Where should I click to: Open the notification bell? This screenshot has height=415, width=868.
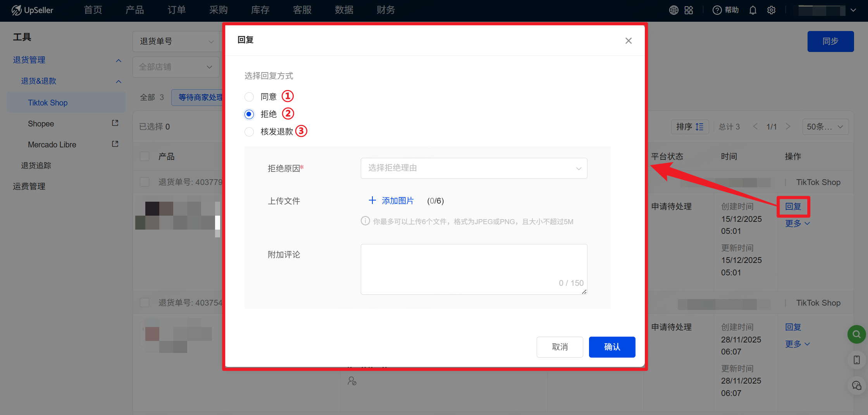click(x=753, y=10)
